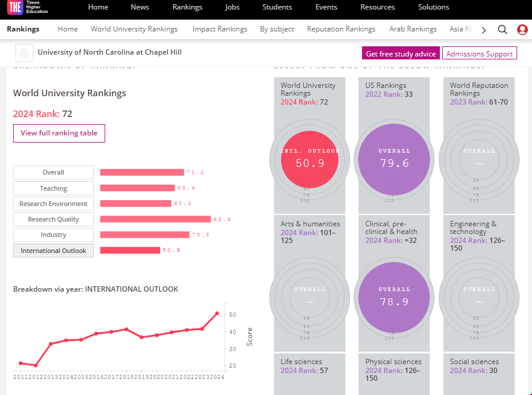Choose the Overall metric button
The width and height of the screenshot is (532, 395).
coord(53,172)
